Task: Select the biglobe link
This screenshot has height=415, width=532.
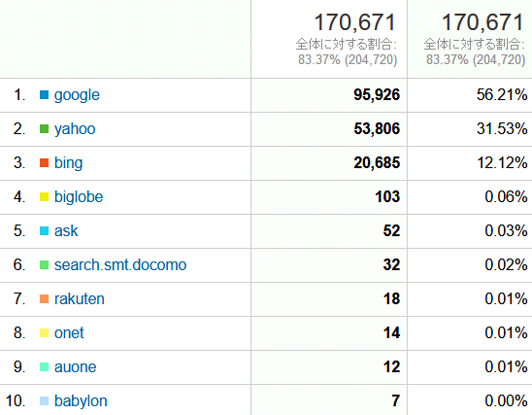Action: point(79,197)
